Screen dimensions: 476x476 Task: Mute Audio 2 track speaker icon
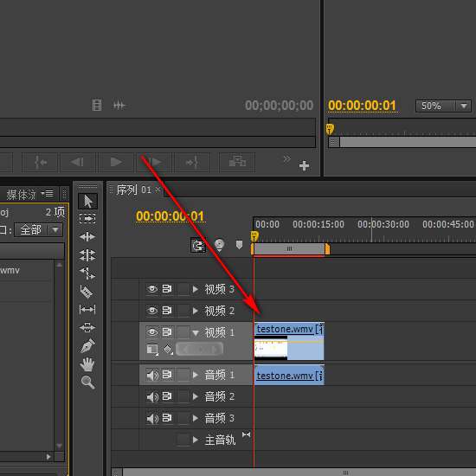pos(152,396)
